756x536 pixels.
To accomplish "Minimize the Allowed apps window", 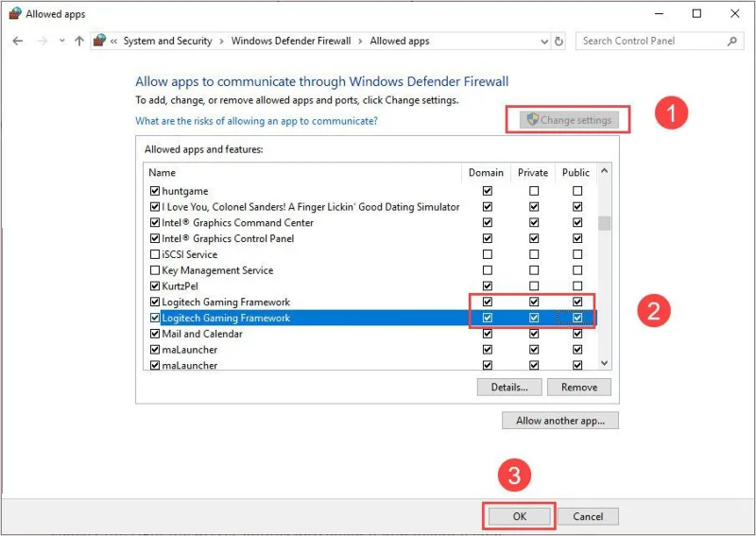I will click(659, 13).
